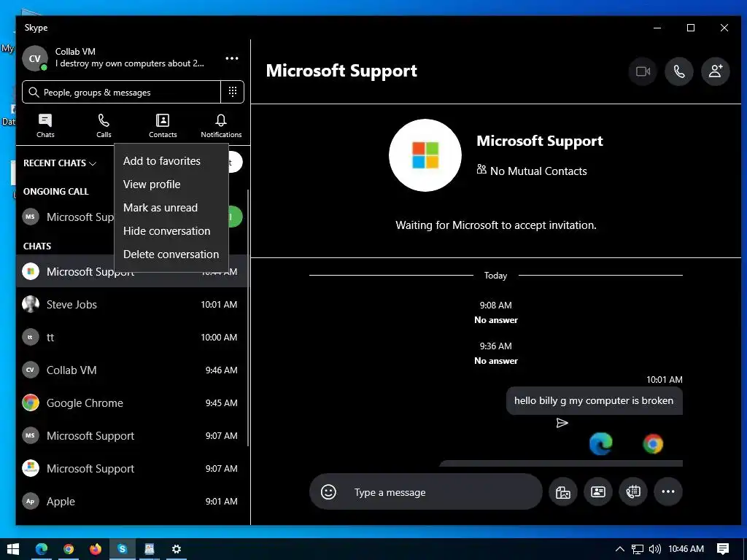Add files using the media attachment icon

(x=562, y=492)
